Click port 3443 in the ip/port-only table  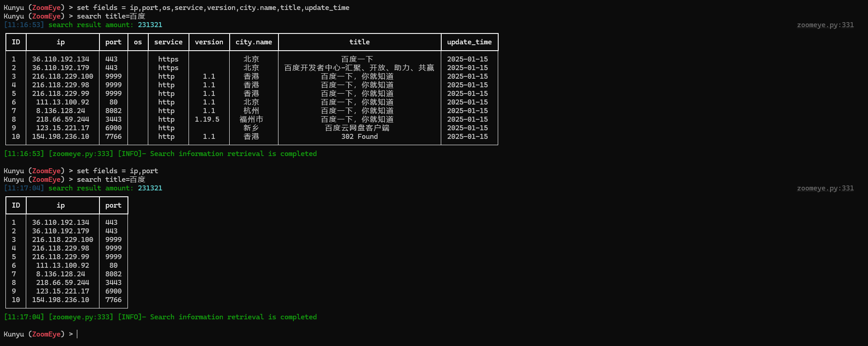pyautogui.click(x=113, y=283)
